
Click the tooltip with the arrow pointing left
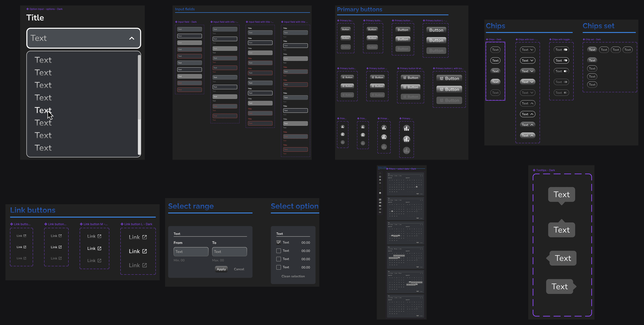coord(561,258)
